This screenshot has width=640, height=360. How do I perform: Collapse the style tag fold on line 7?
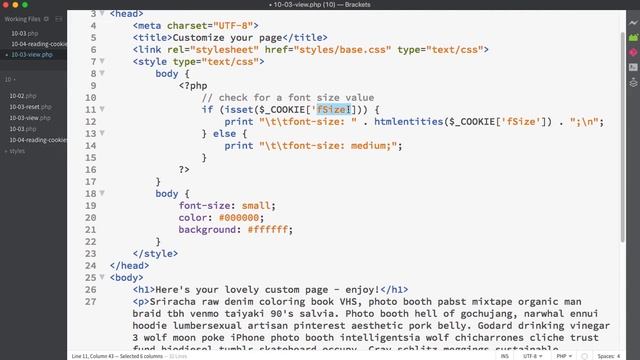(102, 61)
